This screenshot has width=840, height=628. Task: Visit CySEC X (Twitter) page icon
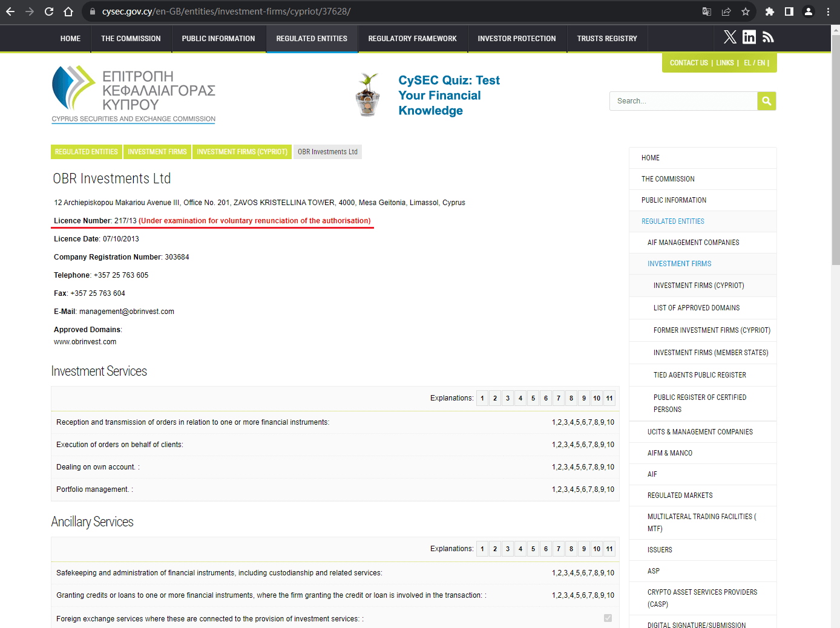click(730, 38)
